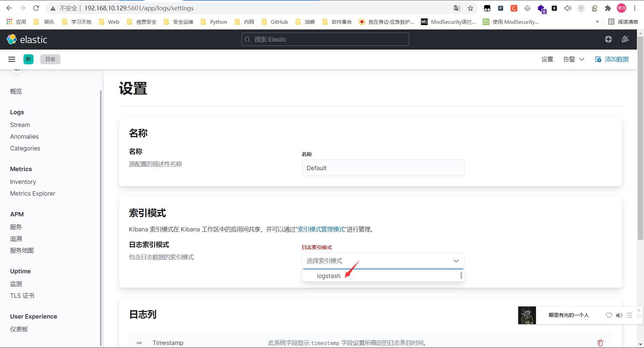Delete the Timestamp log column

600,343
